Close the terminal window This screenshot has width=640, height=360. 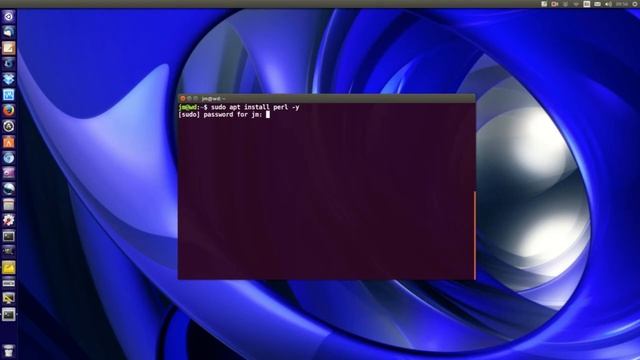click(x=183, y=98)
